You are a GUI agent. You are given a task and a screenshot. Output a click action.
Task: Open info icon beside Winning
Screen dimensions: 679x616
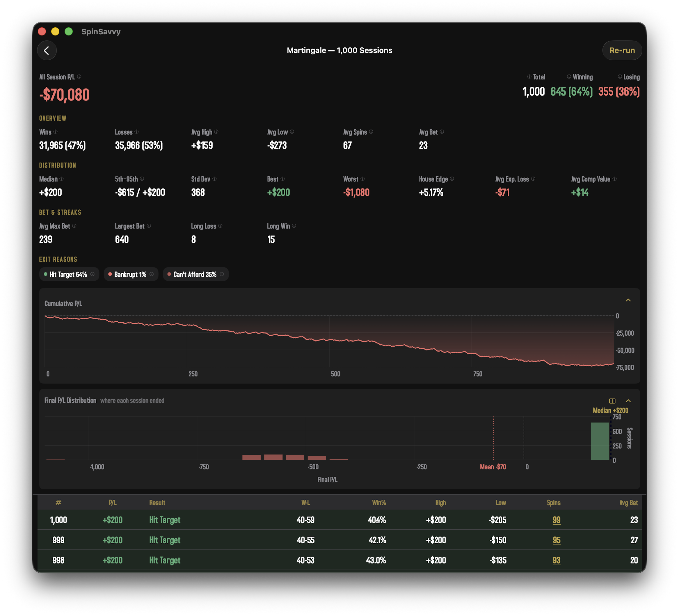point(569,77)
